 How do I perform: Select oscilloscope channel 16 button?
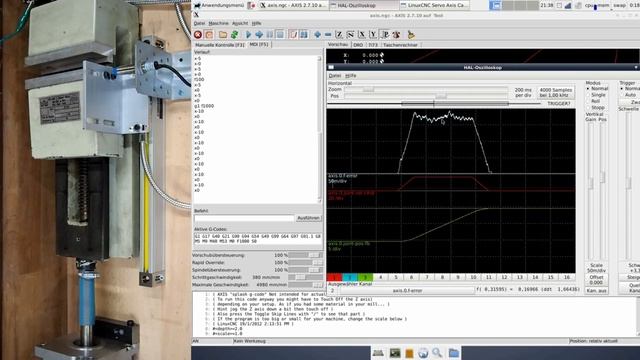(567, 277)
